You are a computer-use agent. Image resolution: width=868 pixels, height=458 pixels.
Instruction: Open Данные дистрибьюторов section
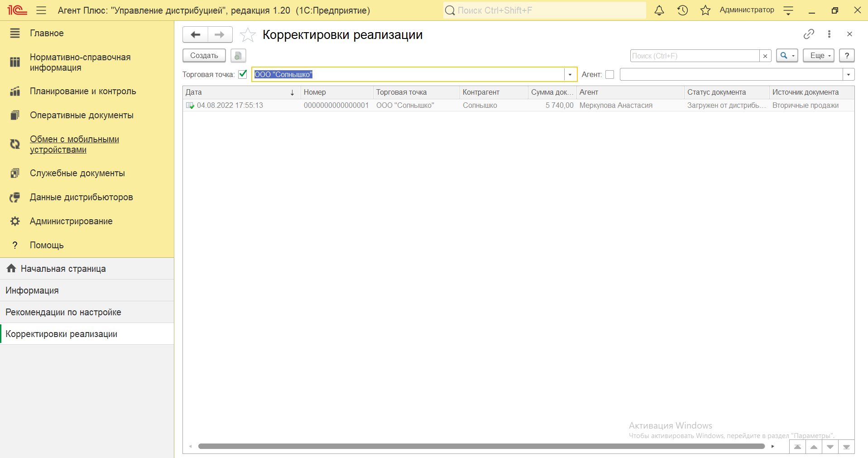[82, 197]
